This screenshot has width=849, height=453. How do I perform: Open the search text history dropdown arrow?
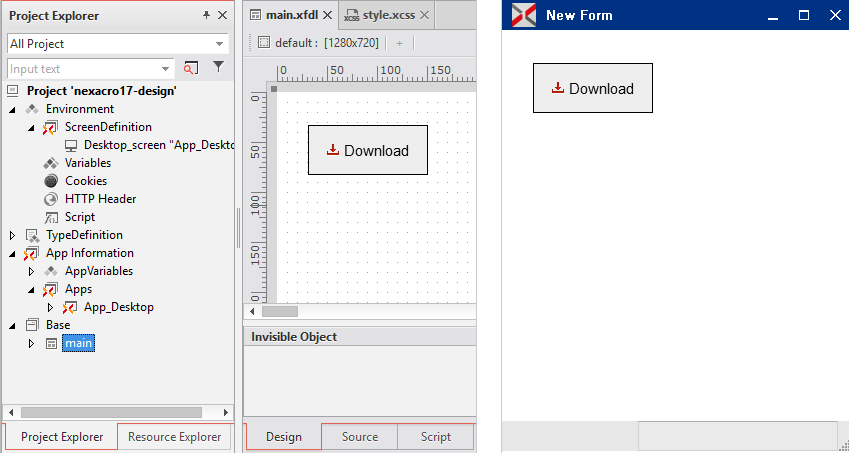pyautogui.click(x=166, y=69)
